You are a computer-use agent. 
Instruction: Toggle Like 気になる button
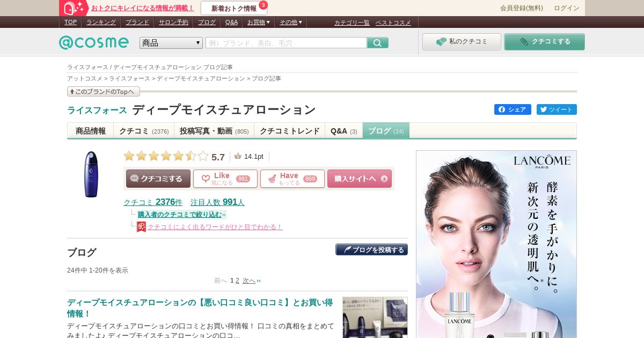click(225, 179)
